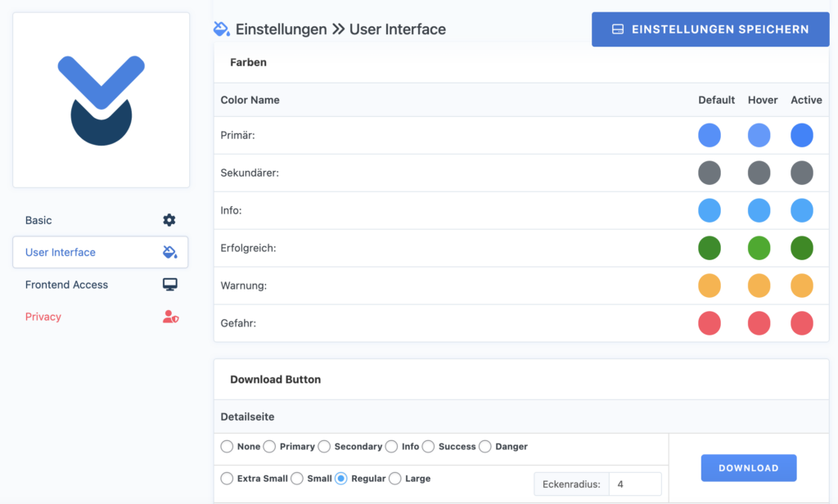This screenshot has width=838, height=504.
Task: Click the paint bucket icon in the Einstellungen header
Action: pyautogui.click(x=221, y=29)
